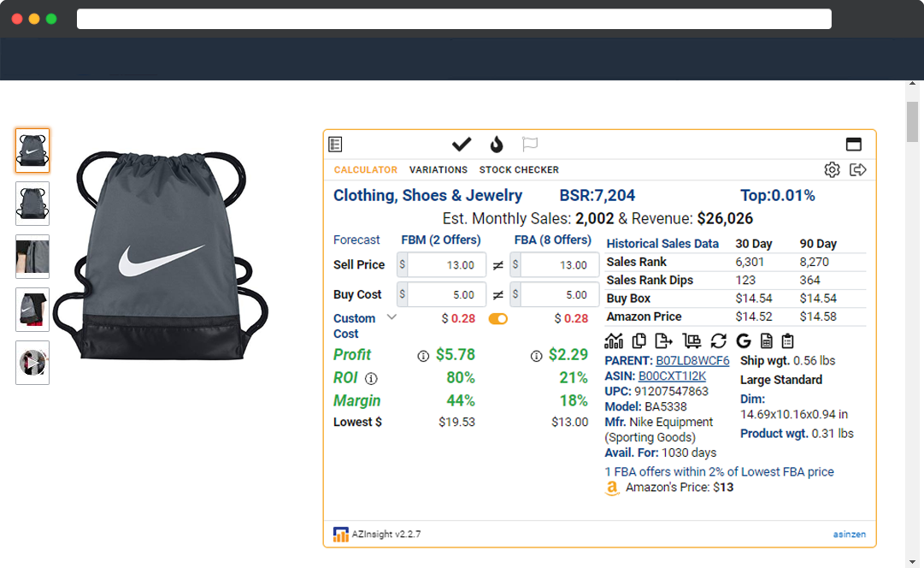Click the FBA (8 Offers) header
The width and height of the screenshot is (924, 568).
point(553,240)
